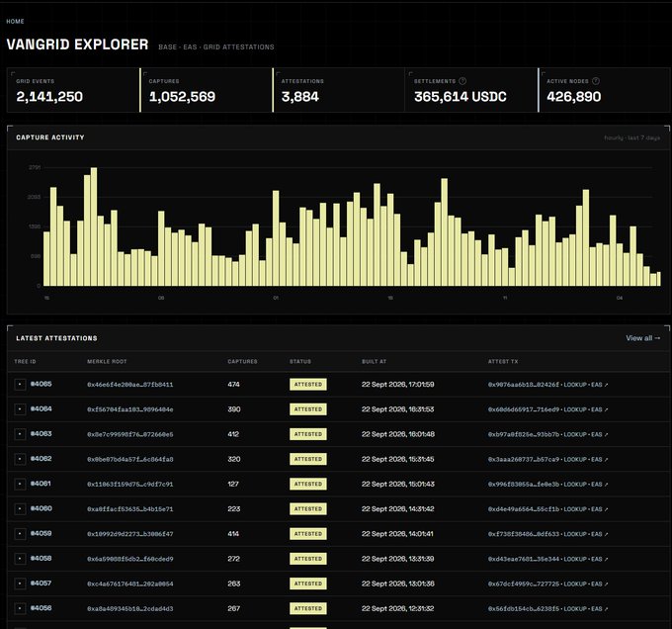
Task: Click the TREE ID column header
Action: 26,361
